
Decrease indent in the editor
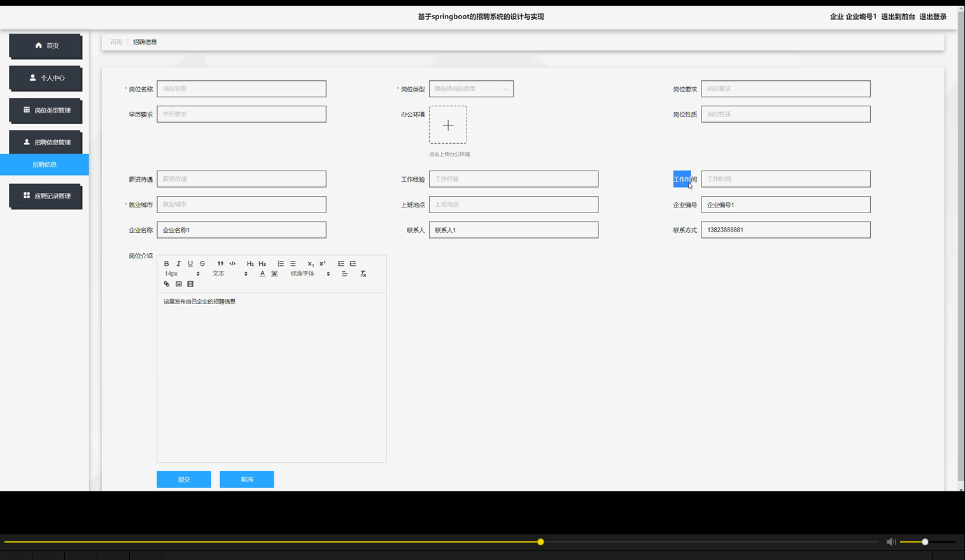pyautogui.click(x=341, y=263)
